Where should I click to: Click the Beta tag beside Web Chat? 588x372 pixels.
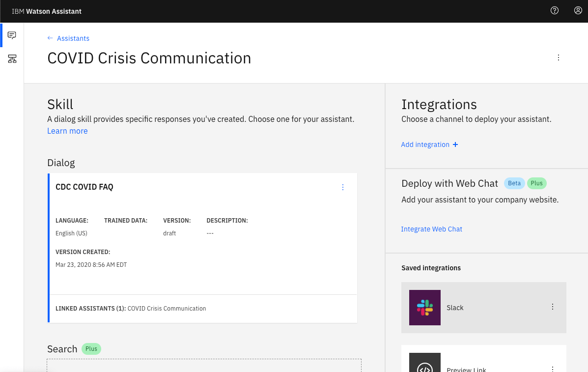click(x=514, y=183)
